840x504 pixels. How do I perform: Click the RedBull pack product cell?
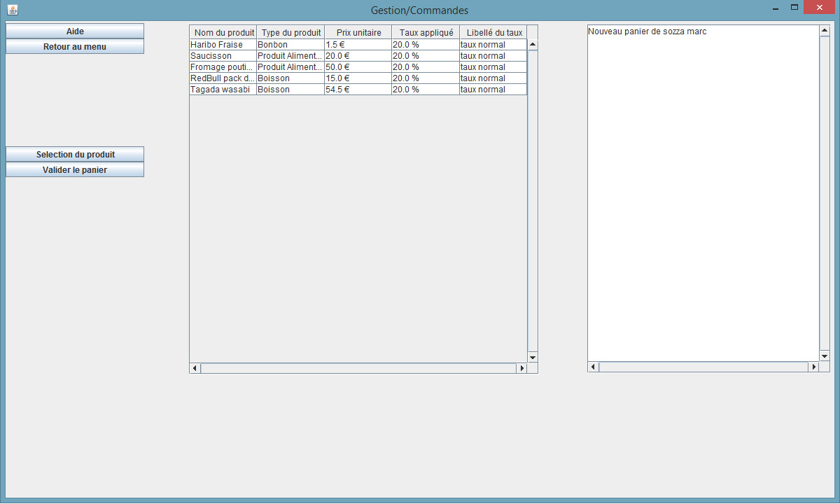point(223,78)
